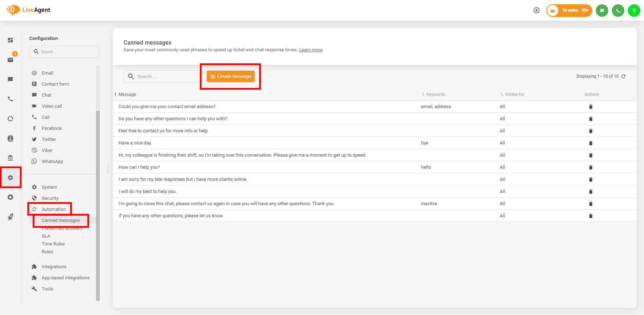The height and width of the screenshot is (315, 644).
Task: Open the SLA submenu item
Action: pyautogui.click(x=46, y=236)
